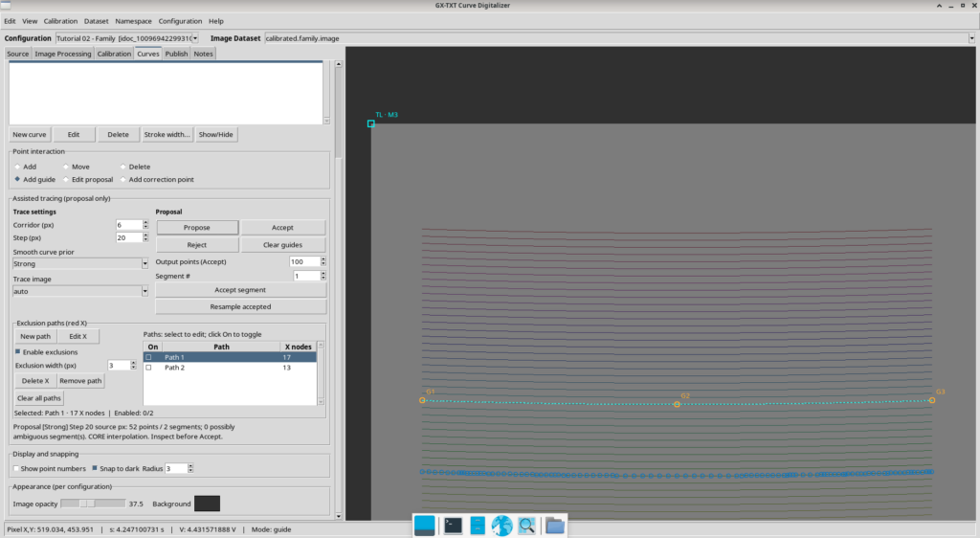The image size is (980, 538).
Task: Click the Snap Radius spinner field
Action: tap(176, 468)
